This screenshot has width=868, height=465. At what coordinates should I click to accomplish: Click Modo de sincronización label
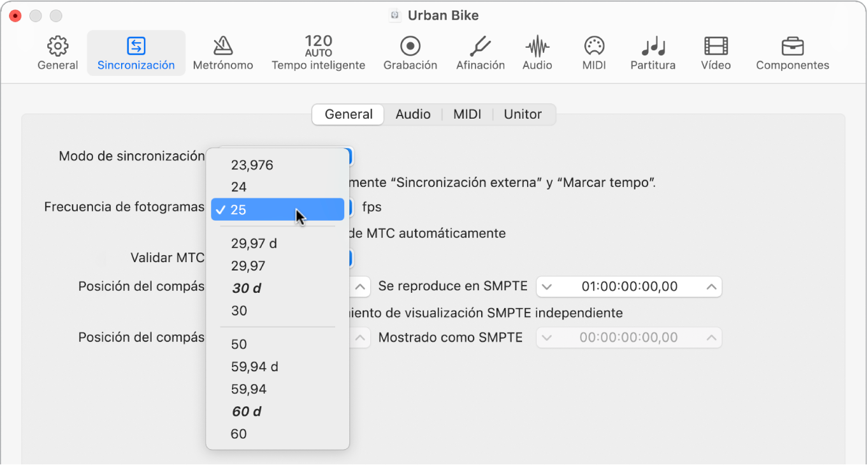132,156
